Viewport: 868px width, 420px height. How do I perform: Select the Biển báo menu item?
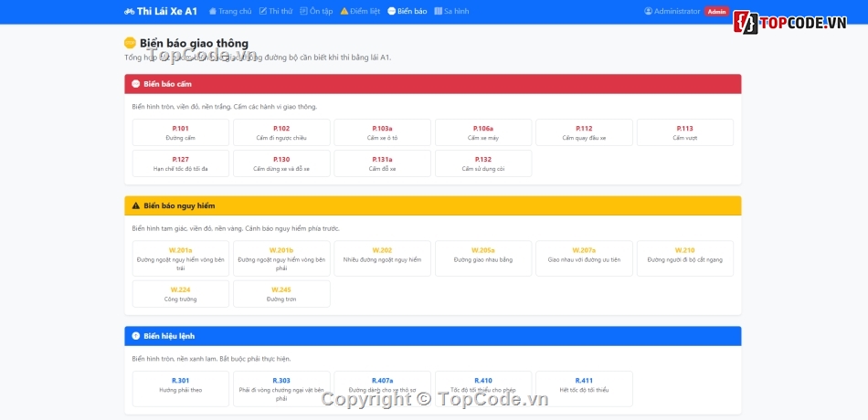pos(408,11)
